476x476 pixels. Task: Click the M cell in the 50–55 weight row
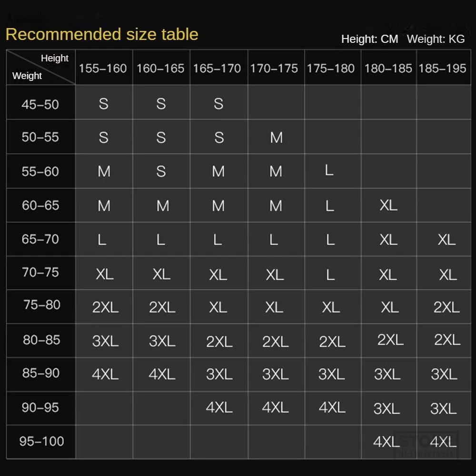click(276, 138)
